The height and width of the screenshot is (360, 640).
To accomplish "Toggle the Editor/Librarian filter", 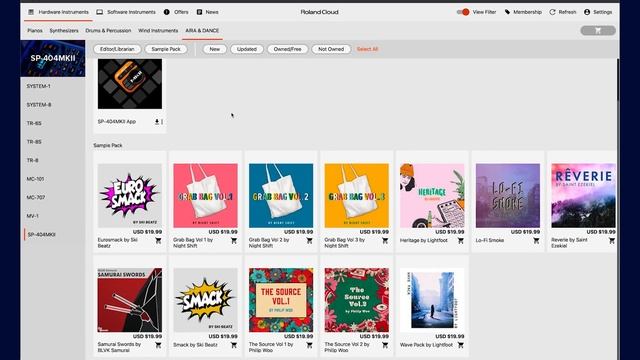I will (117, 49).
